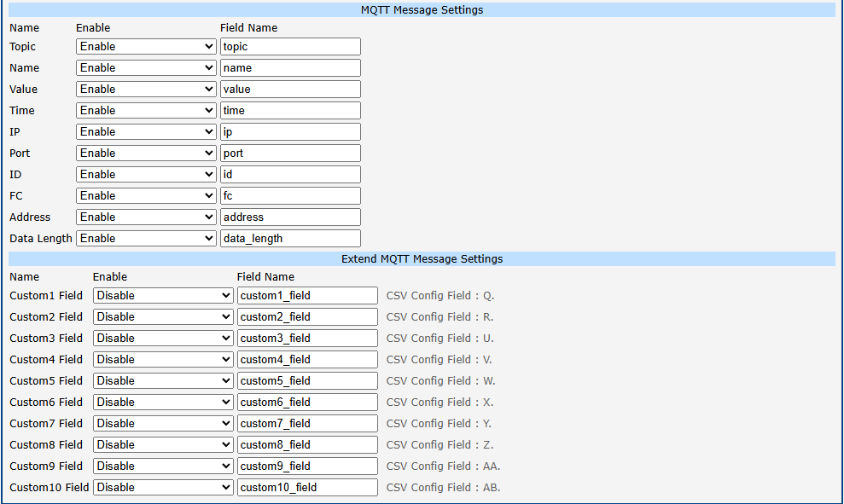This screenshot has height=504, width=844.
Task: Click the 'fc' field name input
Action: click(290, 196)
